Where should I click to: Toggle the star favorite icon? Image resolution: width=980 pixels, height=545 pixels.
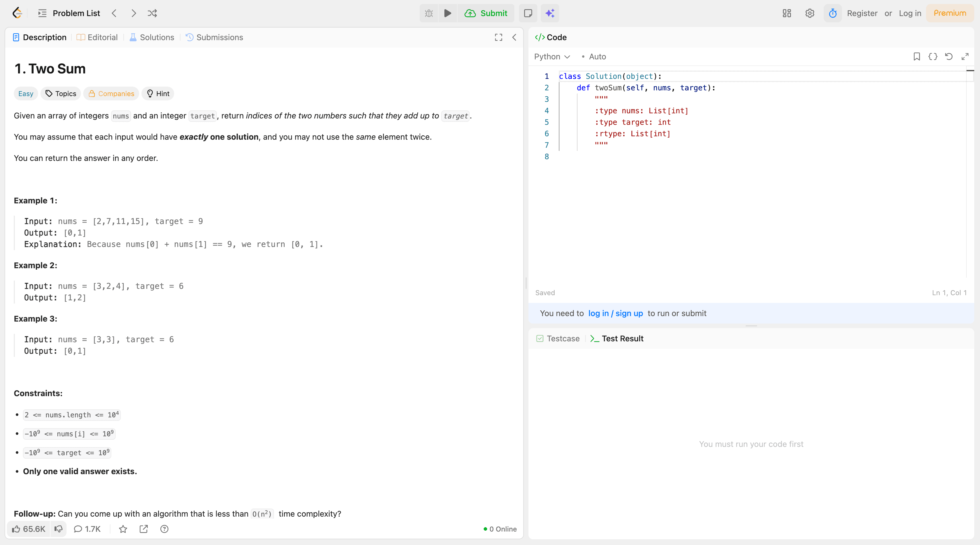pos(123,529)
